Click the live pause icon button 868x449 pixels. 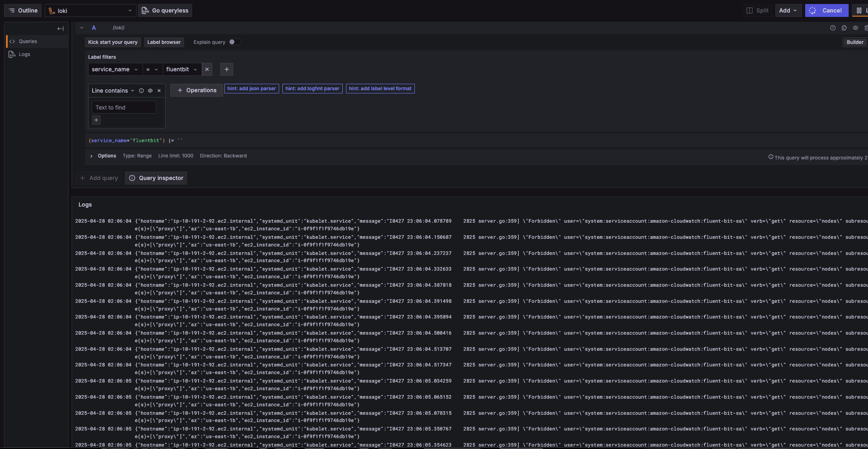[859, 10]
